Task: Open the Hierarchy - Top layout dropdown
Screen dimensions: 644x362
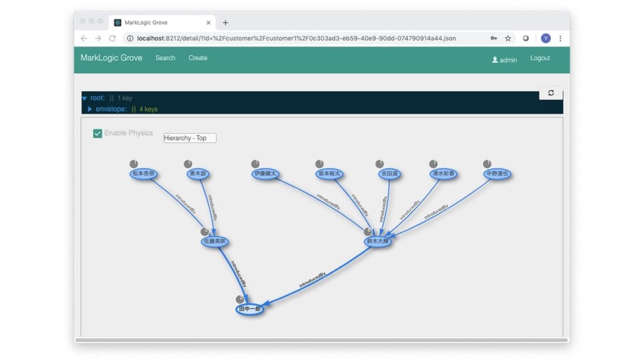Action: pyautogui.click(x=189, y=138)
